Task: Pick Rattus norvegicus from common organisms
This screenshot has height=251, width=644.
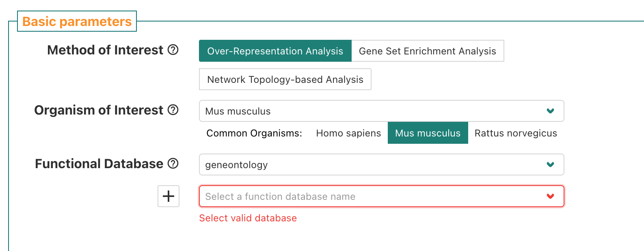Action: pos(515,133)
